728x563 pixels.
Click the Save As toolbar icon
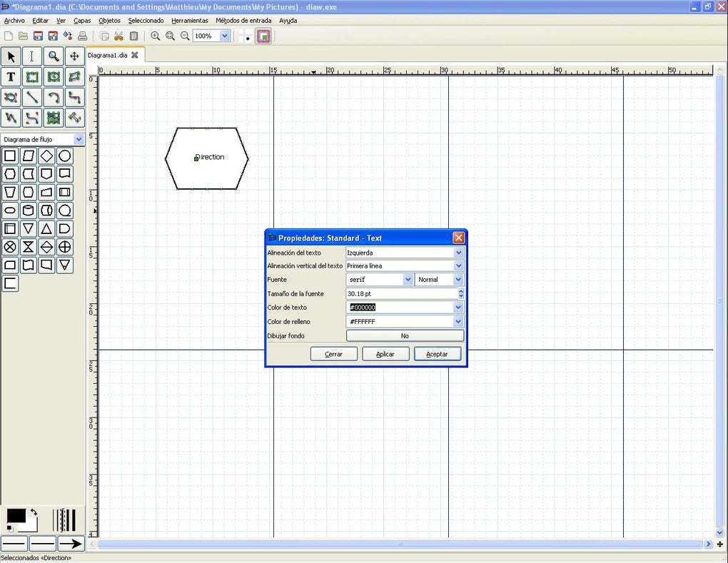pyautogui.click(x=53, y=36)
